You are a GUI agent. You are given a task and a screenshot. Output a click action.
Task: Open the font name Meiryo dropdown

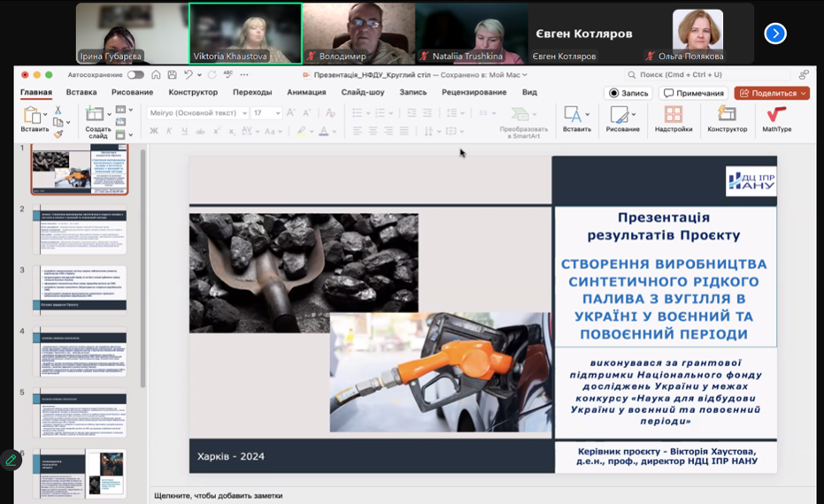pyautogui.click(x=243, y=113)
